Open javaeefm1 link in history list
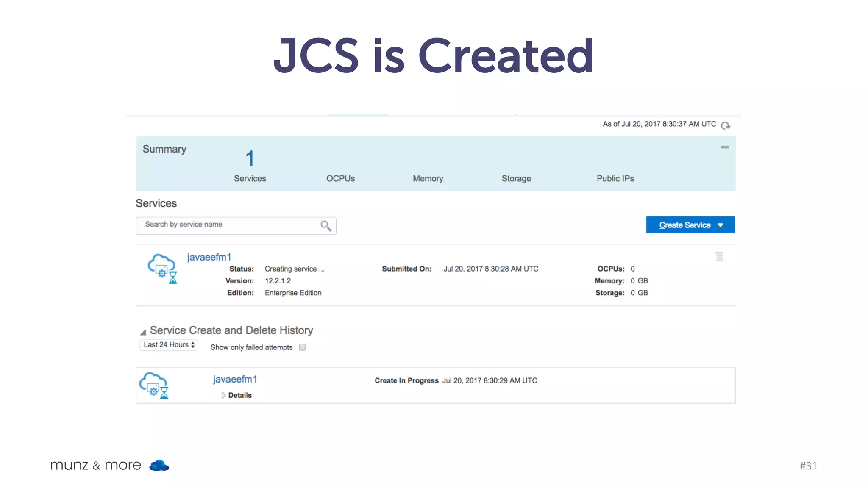Viewport: 868px width, 488px height. (235, 379)
